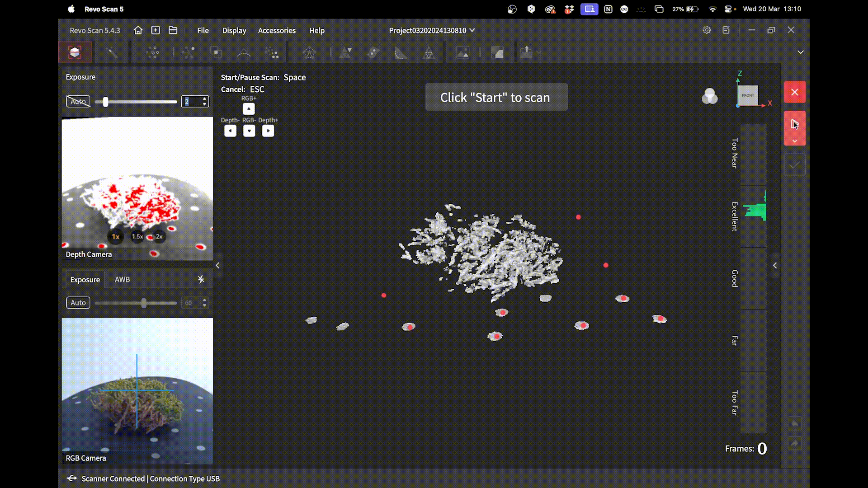Click the scan mode icon in toolbar
Screen dimensions: 868x488
coord(75,52)
